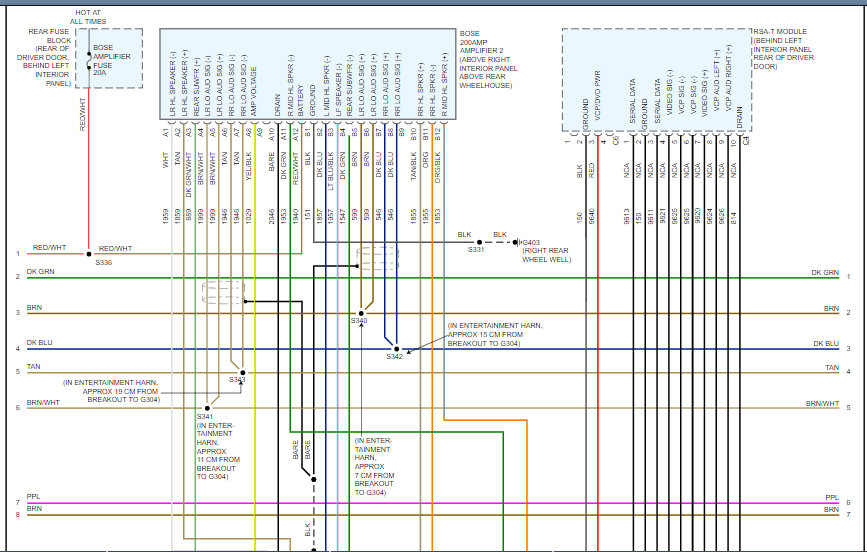Click the Bose 200AMP Amplifier 2 label
The image size is (867, 552).
coord(488,59)
